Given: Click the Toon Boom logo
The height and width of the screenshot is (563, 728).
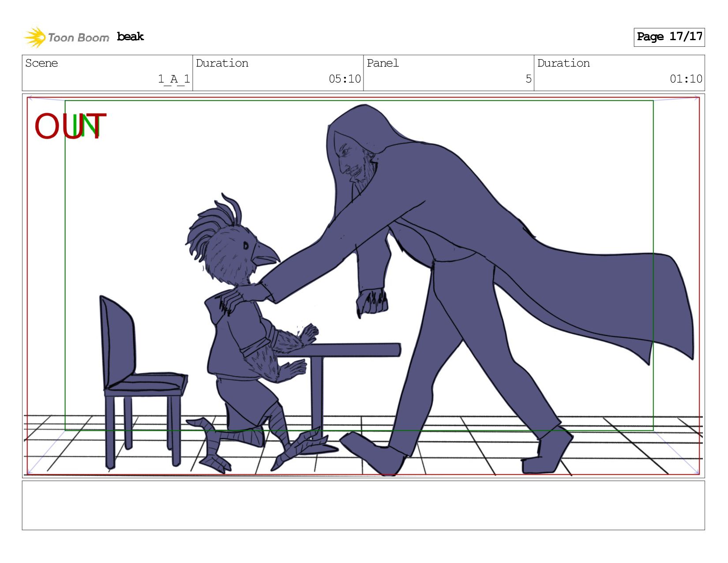Looking at the screenshot, I should pyautogui.click(x=66, y=37).
